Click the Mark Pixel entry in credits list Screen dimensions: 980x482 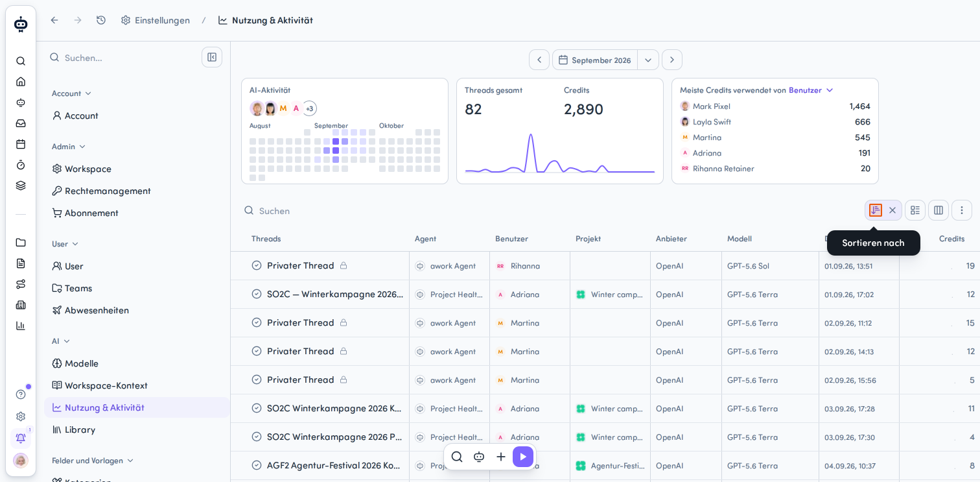775,106
